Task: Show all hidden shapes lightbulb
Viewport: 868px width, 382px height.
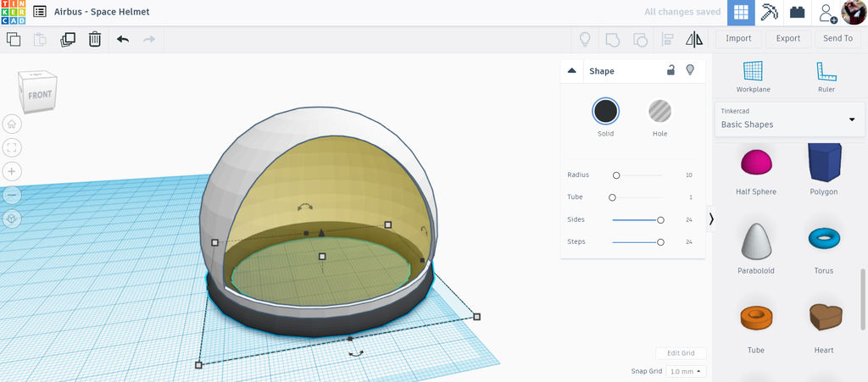Action: click(585, 39)
